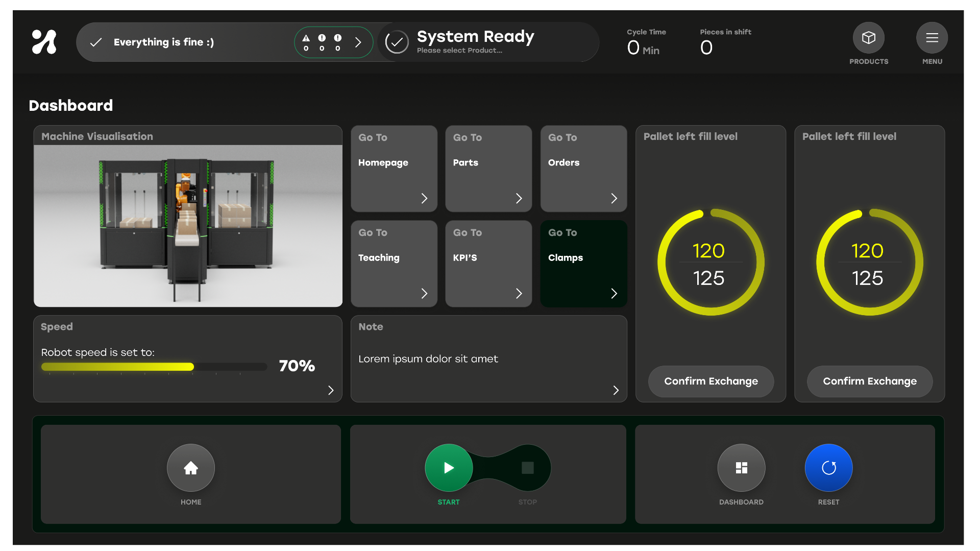The width and height of the screenshot is (980, 551).
Task: Open the Go To Teaching tile
Action: point(394,263)
